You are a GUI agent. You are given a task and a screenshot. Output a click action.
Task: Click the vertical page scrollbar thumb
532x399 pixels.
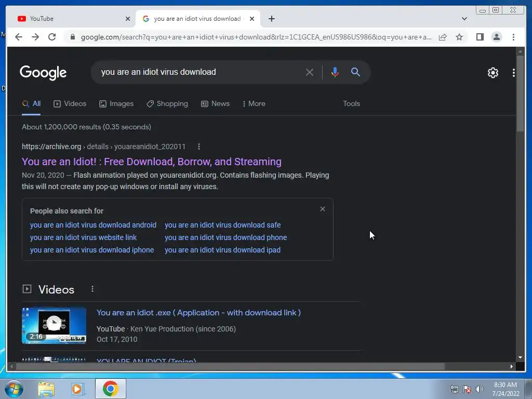[520, 94]
